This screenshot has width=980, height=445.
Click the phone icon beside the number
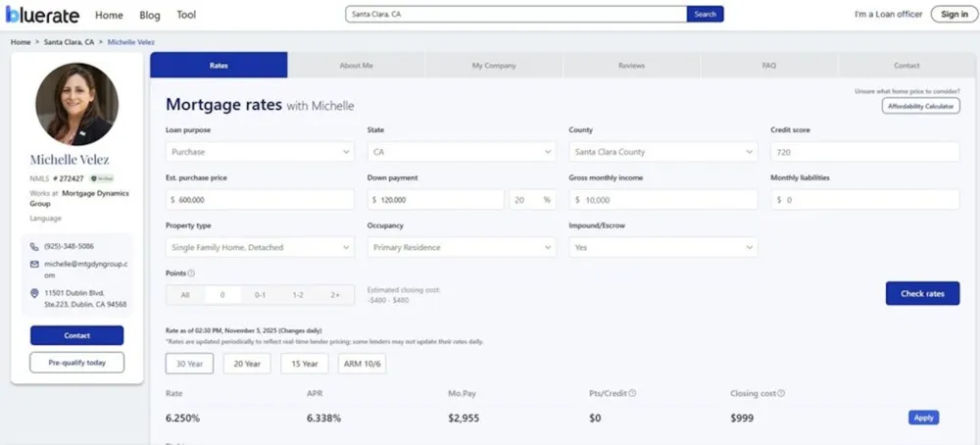point(35,246)
